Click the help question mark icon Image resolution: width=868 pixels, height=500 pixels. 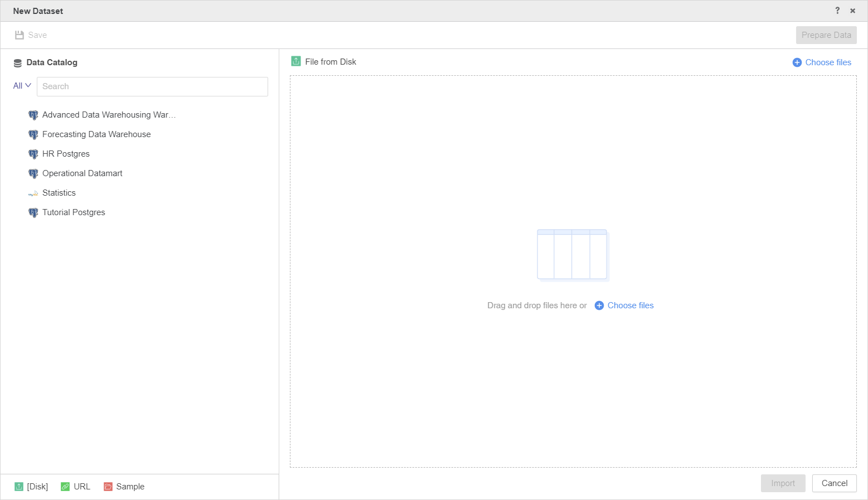click(x=837, y=11)
